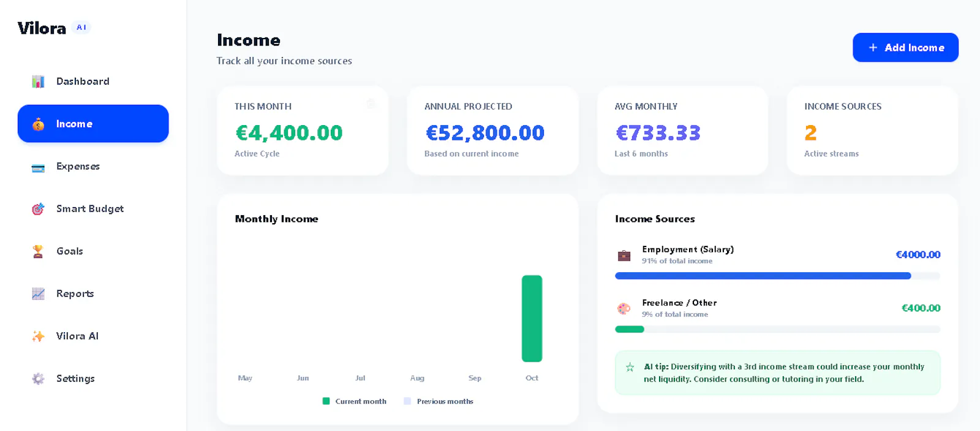Click the Freelance / Other progress bar
Viewport: 980px width, 431px height.
click(777, 329)
